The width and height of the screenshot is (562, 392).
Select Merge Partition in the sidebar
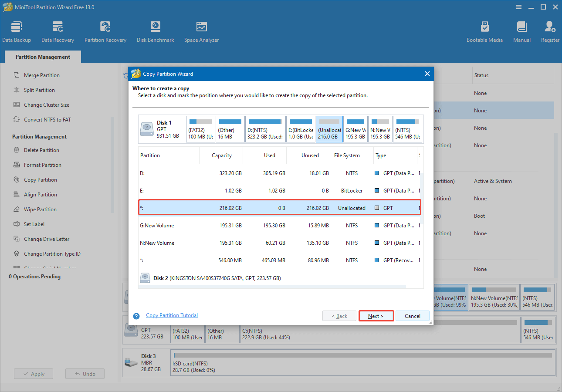point(42,75)
